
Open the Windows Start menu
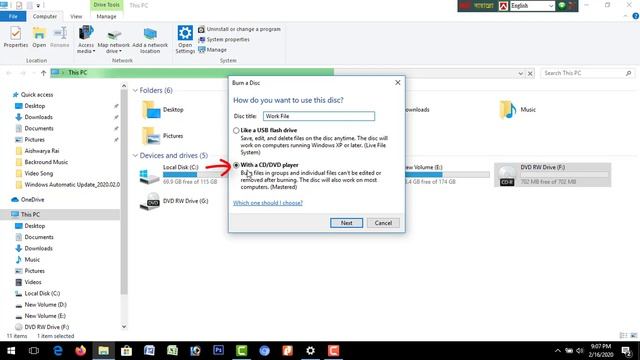(x=11, y=351)
